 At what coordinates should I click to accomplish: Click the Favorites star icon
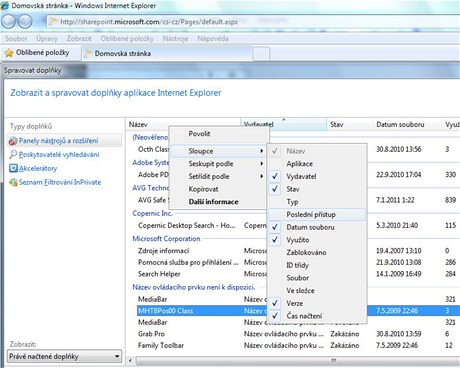pos(9,53)
